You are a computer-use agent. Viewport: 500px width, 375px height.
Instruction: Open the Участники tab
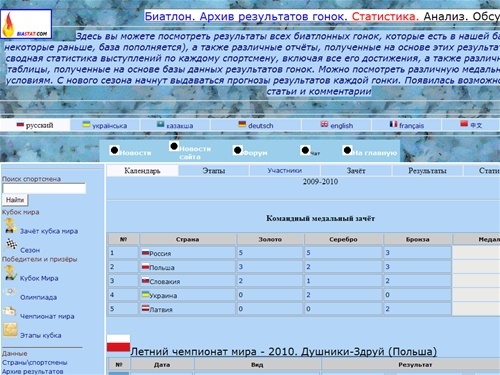(285, 171)
